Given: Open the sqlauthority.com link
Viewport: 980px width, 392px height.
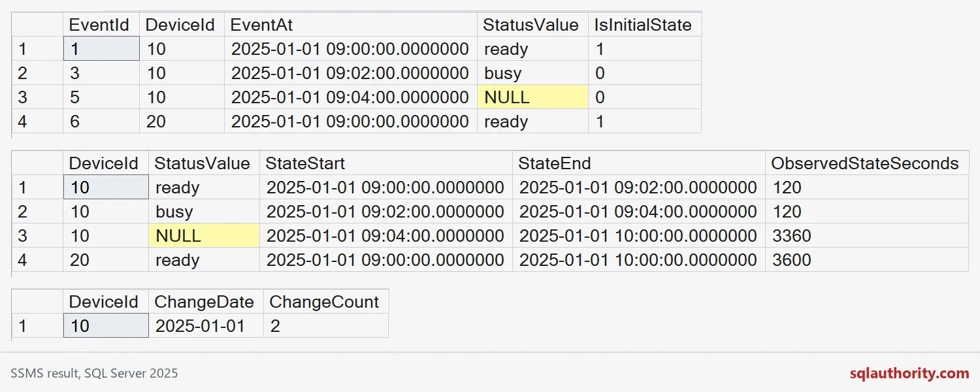Looking at the screenshot, I should pos(909,373).
